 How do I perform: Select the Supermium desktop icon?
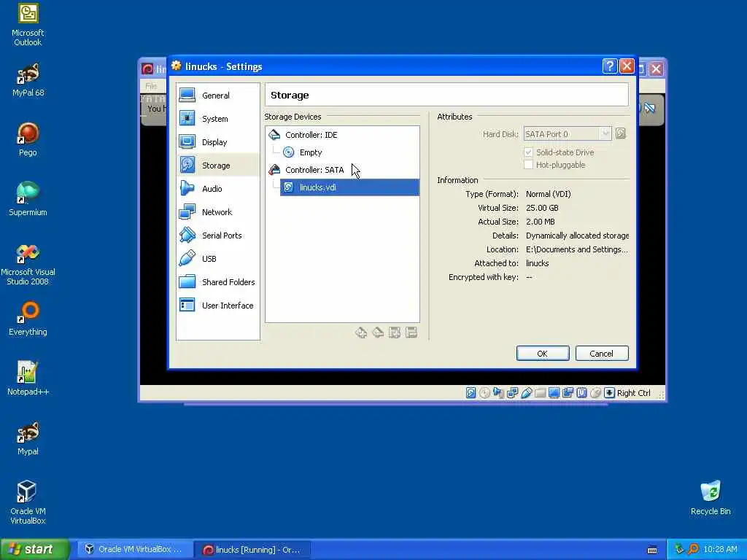(x=28, y=199)
